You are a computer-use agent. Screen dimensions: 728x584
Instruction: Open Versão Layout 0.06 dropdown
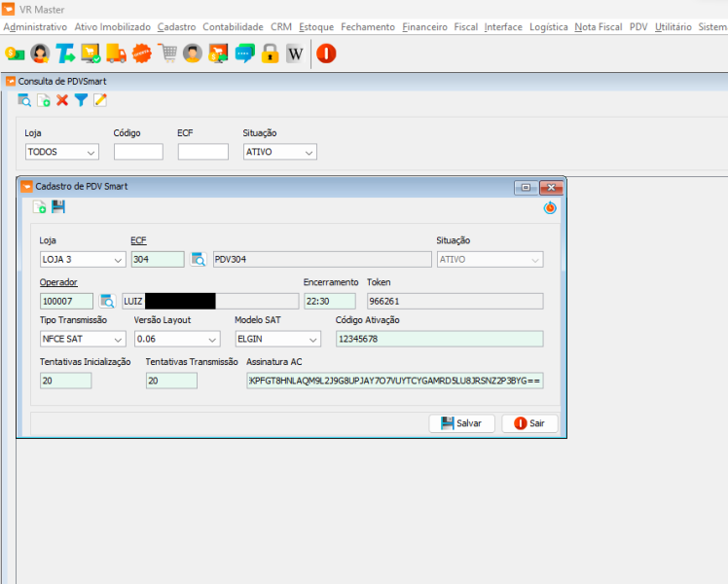(177, 339)
